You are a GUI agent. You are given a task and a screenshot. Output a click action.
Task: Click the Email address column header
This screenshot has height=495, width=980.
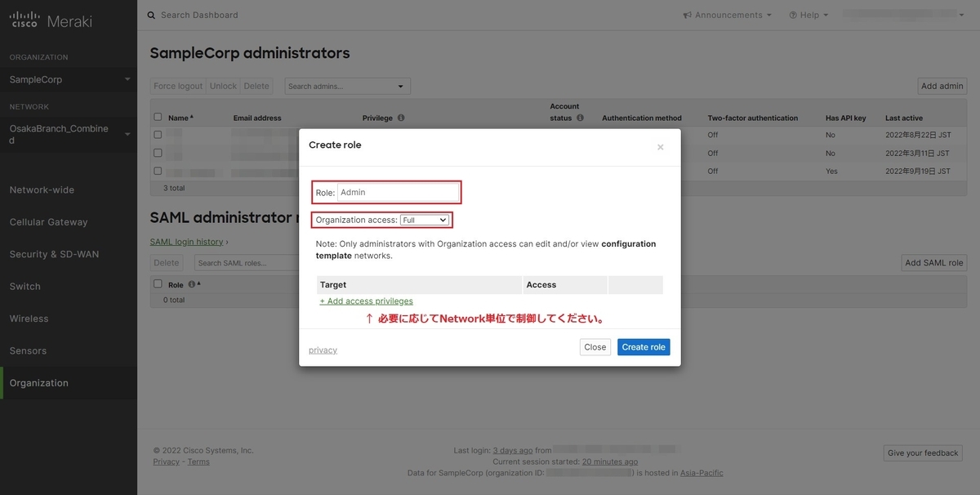pyautogui.click(x=257, y=118)
